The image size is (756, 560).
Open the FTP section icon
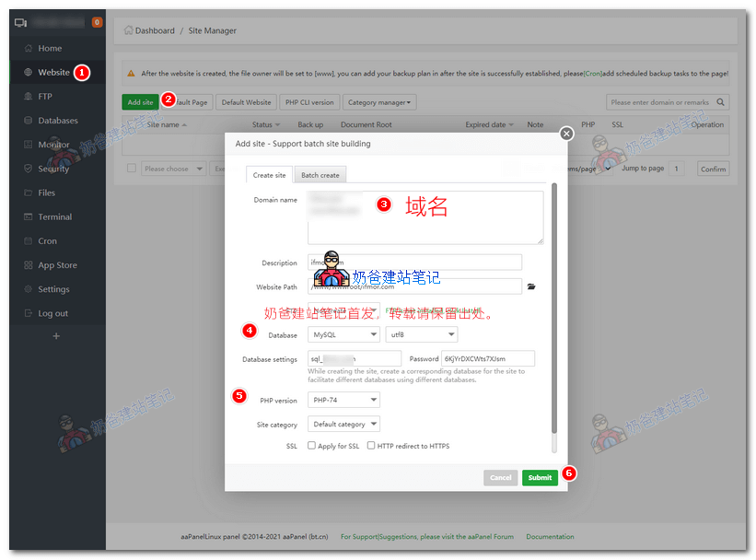[28, 97]
